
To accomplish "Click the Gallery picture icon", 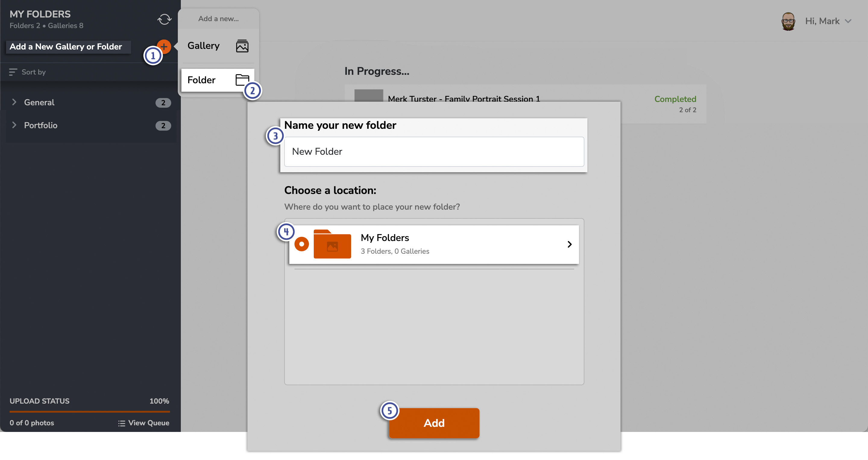I will click(242, 46).
